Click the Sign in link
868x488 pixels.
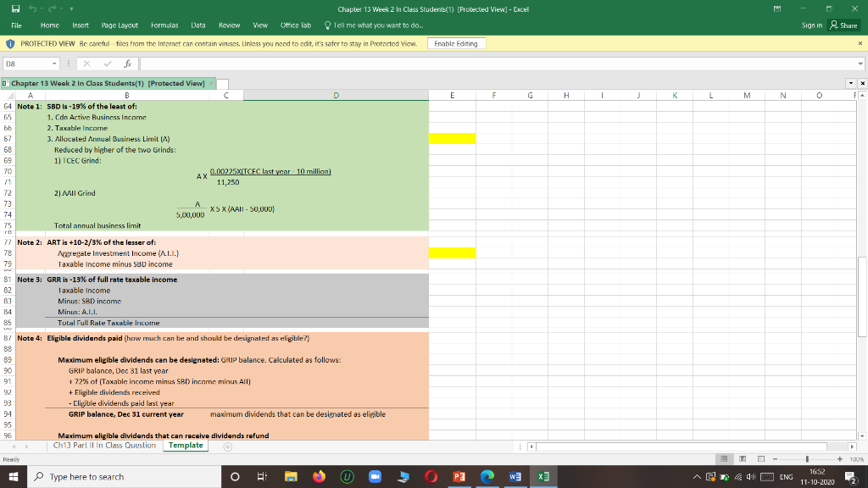(x=812, y=25)
